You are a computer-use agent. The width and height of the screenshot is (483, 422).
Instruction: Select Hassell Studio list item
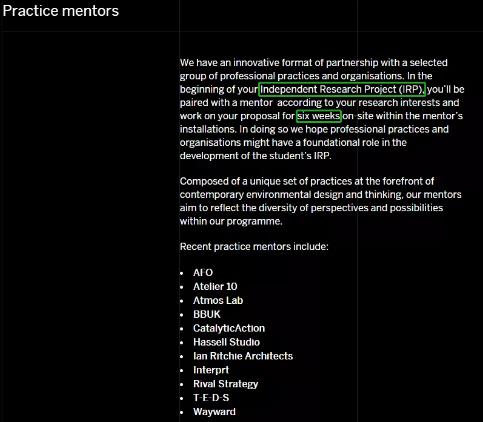(x=227, y=342)
